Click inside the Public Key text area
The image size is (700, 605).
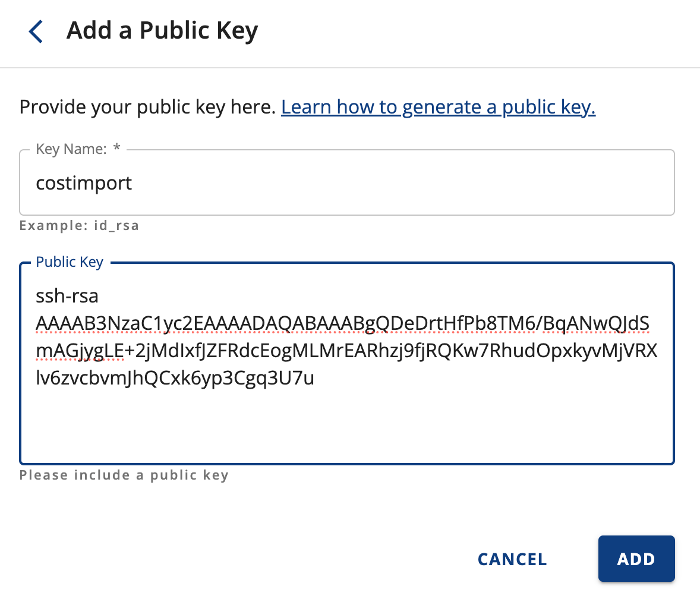(x=347, y=416)
